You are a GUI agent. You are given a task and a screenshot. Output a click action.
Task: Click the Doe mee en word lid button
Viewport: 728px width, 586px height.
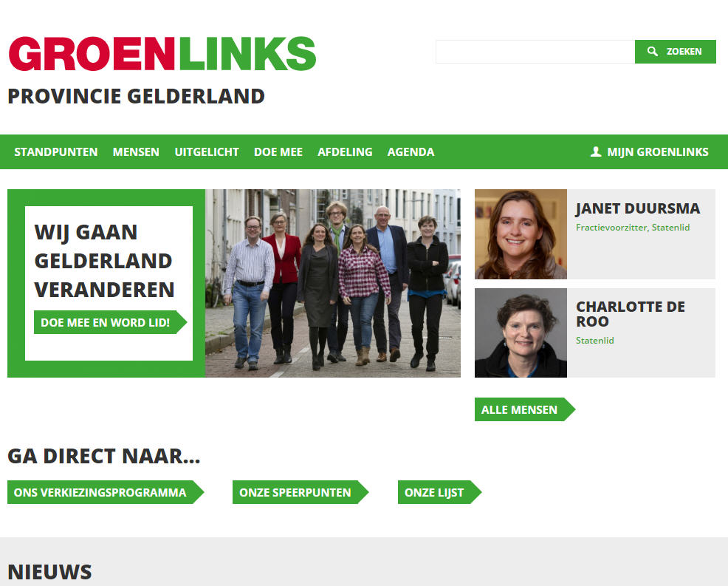(111, 322)
